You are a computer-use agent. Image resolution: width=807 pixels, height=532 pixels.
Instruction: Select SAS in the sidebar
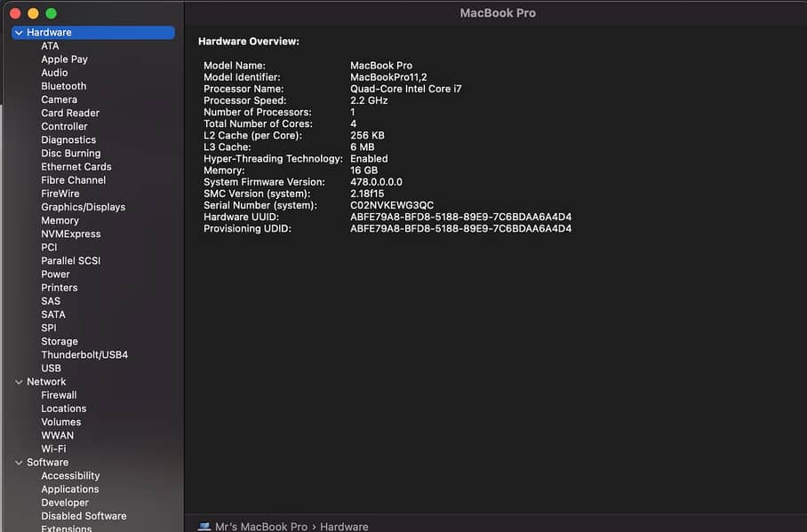coord(51,301)
